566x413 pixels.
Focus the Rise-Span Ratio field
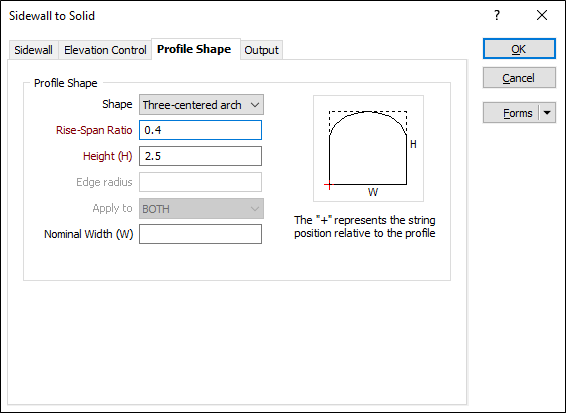(x=200, y=130)
